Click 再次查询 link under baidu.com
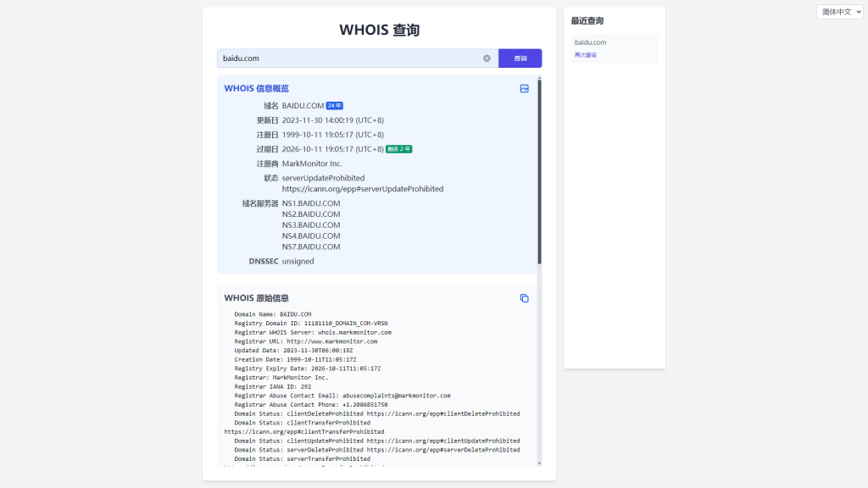 pyautogui.click(x=585, y=55)
